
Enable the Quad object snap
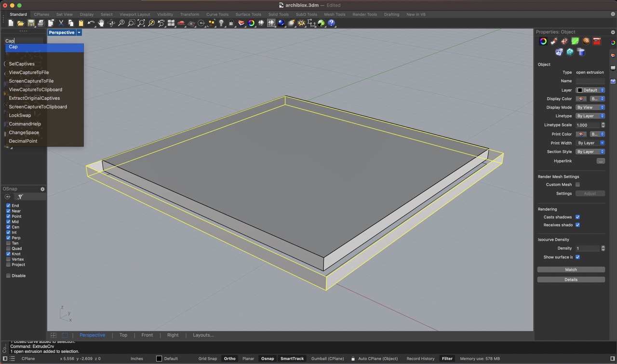click(8, 248)
